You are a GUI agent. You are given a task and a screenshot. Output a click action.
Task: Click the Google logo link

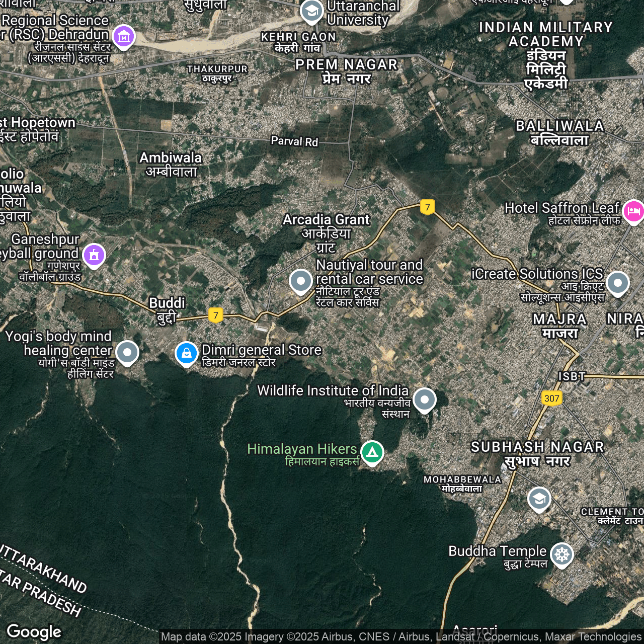[x=34, y=631]
